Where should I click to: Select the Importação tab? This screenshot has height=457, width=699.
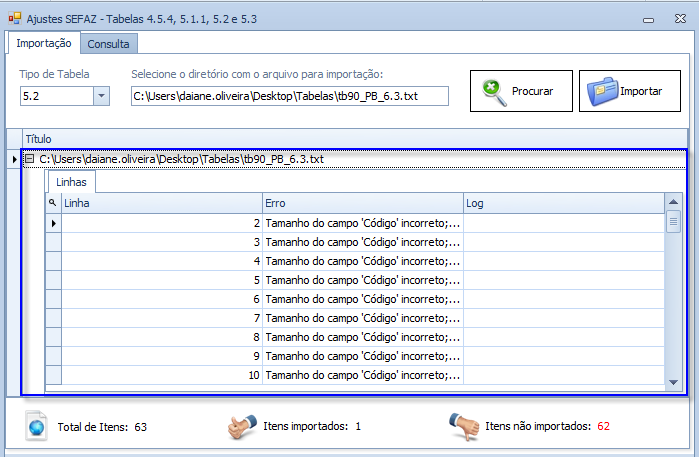(x=43, y=43)
